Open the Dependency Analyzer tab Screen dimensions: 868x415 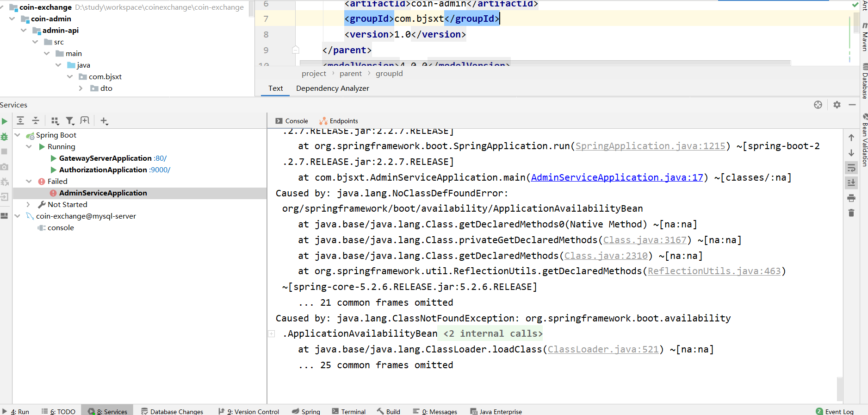tap(333, 88)
